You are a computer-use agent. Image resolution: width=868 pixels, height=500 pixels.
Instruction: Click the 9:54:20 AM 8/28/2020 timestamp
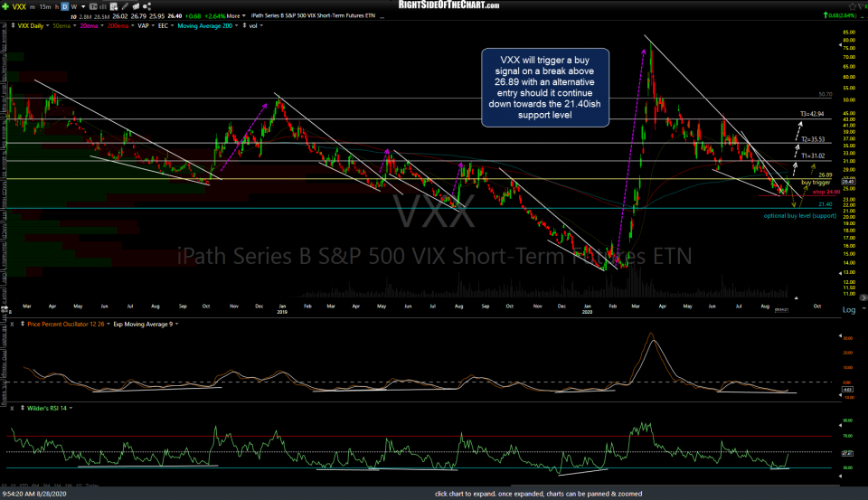point(34,494)
